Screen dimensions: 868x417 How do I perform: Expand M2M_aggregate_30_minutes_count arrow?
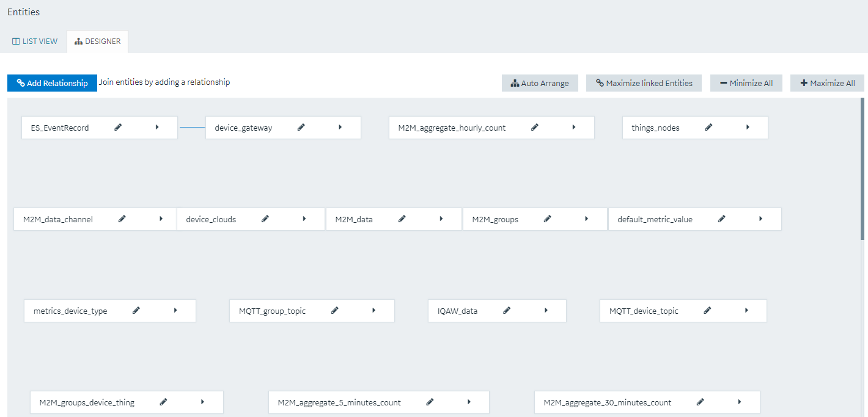pos(740,402)
